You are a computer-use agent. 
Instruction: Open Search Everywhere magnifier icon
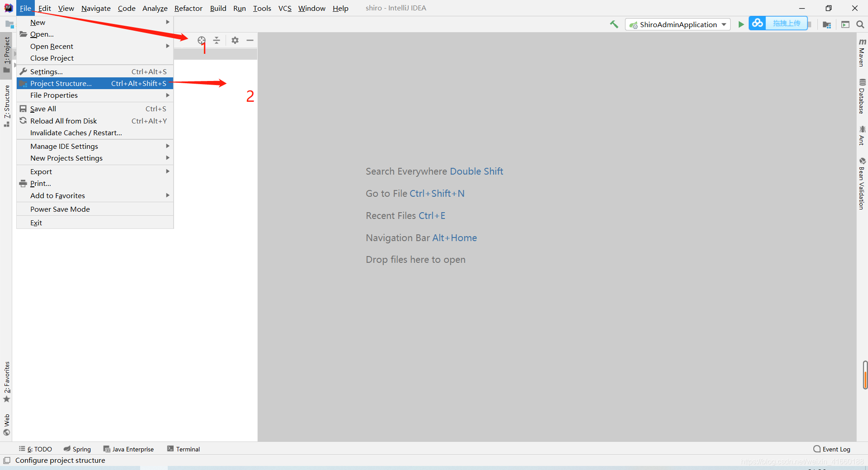click(860, 24)
